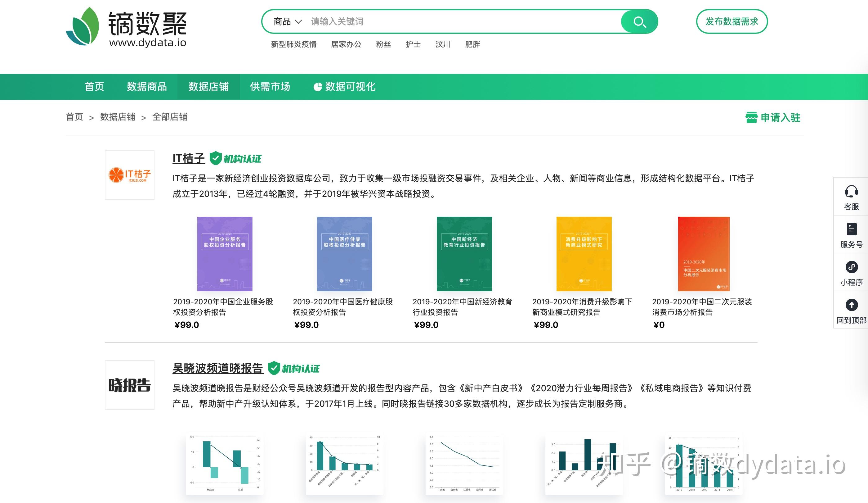Click IT桔子 verified shield badge
The width and height of the screenshot is (868, 503).
coord(216,158)
